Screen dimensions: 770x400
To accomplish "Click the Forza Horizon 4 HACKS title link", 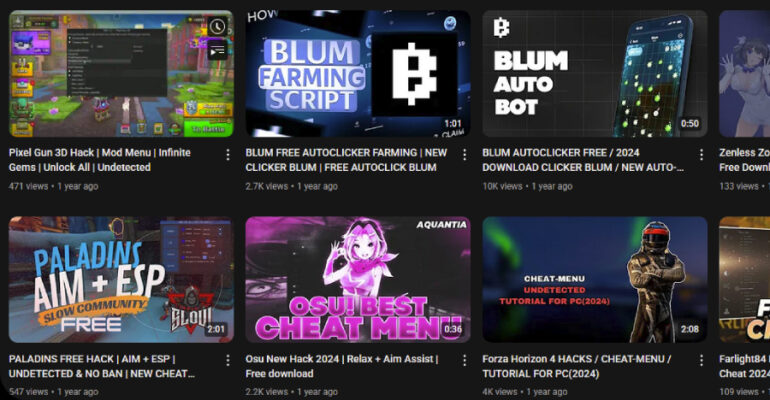I will click(x=577, y=366).
